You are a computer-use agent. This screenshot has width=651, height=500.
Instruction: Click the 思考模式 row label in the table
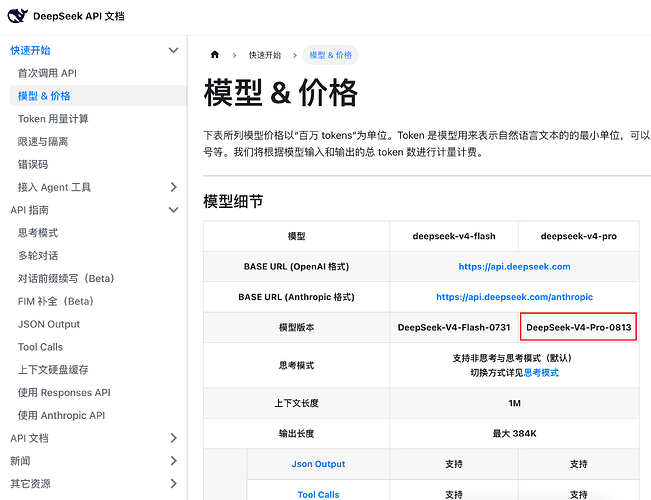coord(296,365)
